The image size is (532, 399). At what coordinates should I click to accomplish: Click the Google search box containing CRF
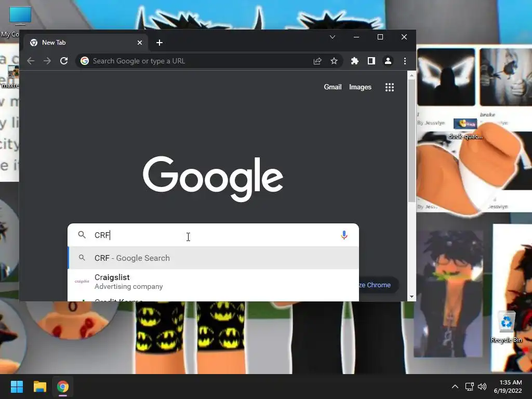point(213,235)
